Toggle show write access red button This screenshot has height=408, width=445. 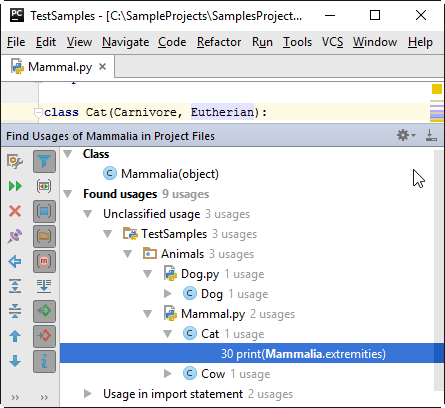(x=44, y=336)
